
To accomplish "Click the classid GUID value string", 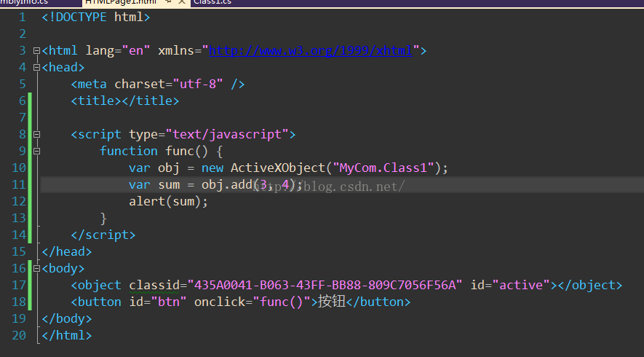I will pyautogui.click(x=325, y=285).
